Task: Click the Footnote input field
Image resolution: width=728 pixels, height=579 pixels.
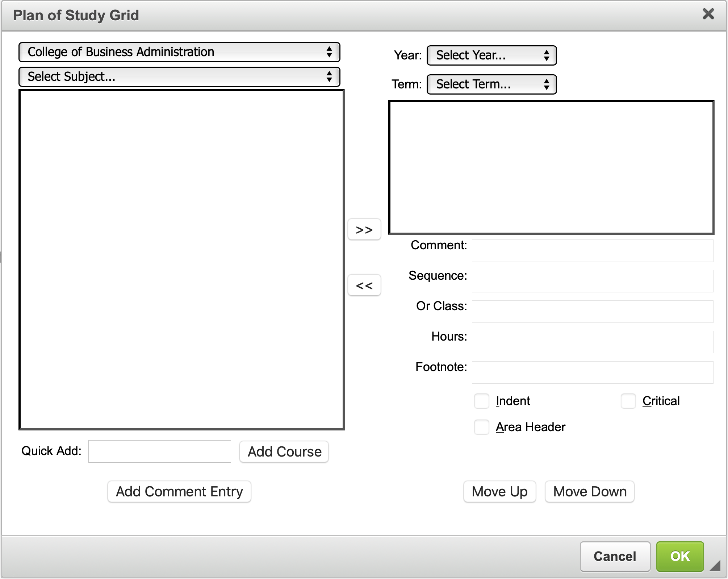Action: click(x=592, y=372)
